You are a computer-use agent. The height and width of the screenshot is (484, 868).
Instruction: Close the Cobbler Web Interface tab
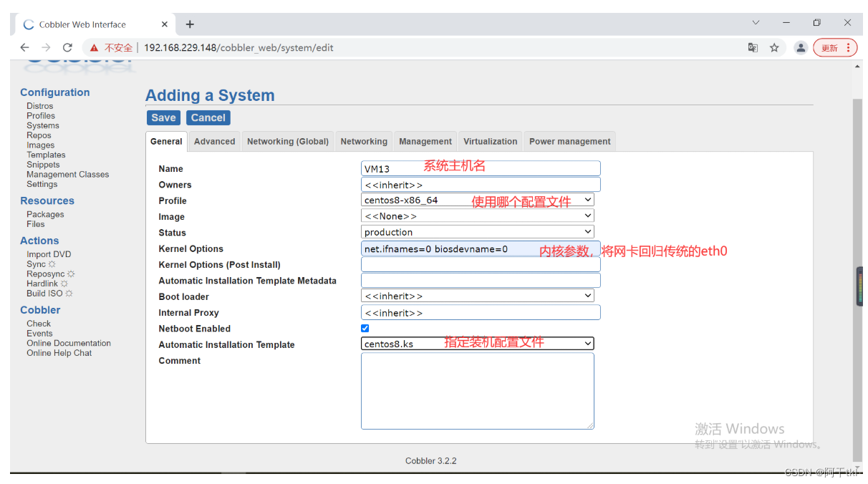[x=164, y=24]
